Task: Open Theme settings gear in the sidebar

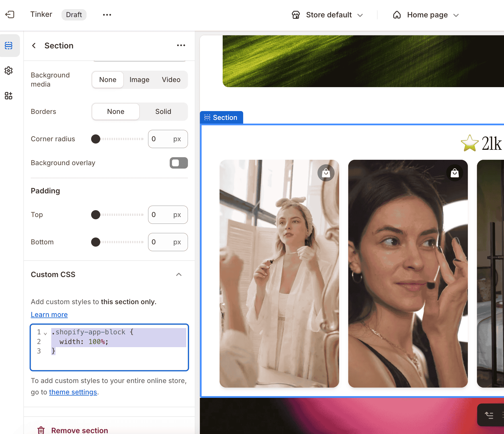Action: click(x=9, y=71)
